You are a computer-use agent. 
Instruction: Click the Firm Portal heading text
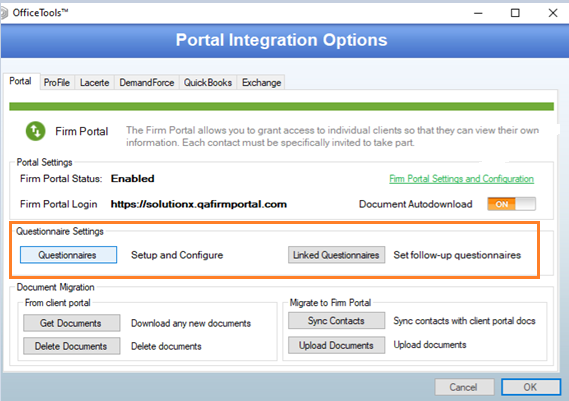tap(82, 131)
